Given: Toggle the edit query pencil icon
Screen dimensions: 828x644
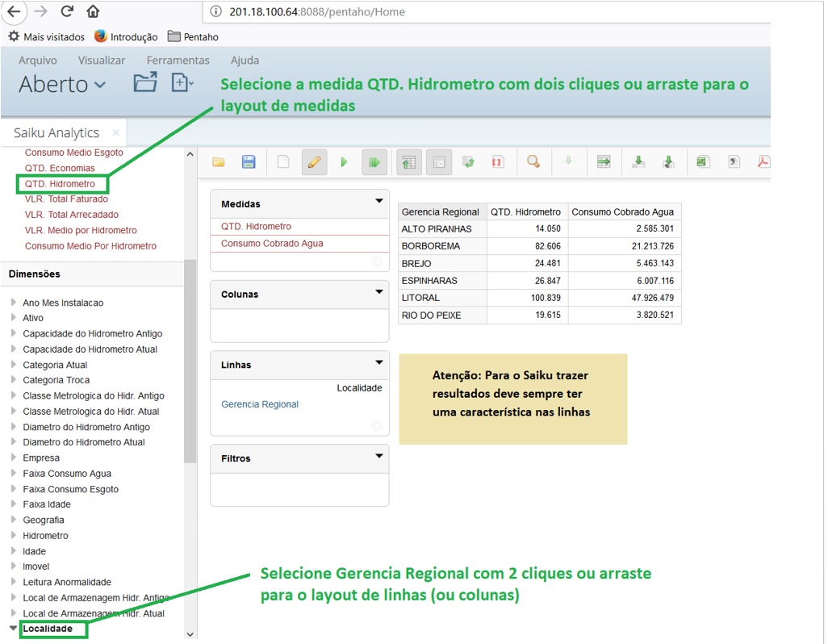Looking at the screenshot, I should [314, 162].
